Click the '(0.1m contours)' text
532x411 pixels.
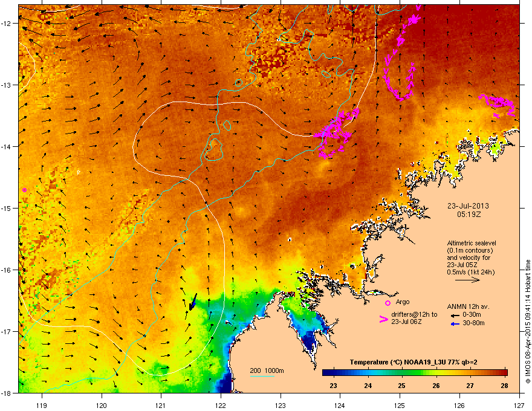(x=470, y=250)
